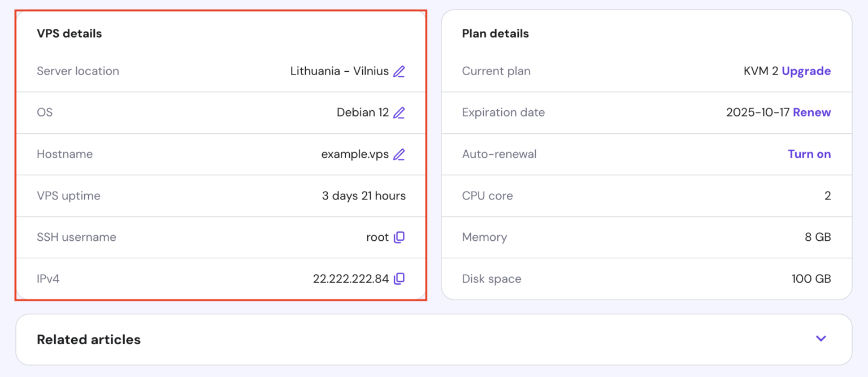This screenshot has width=868, height=377.
Task: Click the current plan name KVM 2
Action: pos(763,71)
